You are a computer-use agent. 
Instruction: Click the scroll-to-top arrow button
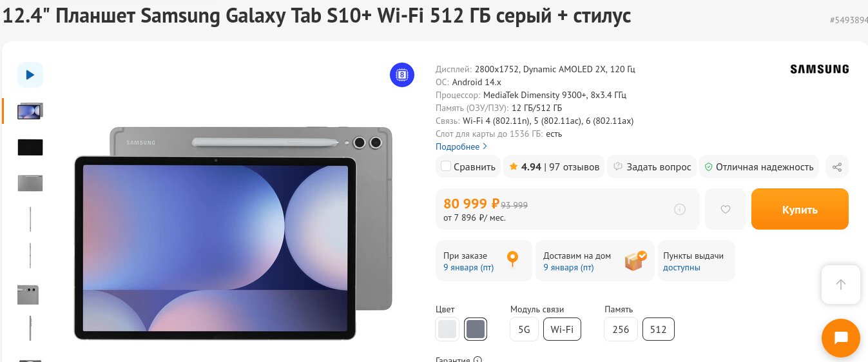[840, 285]
